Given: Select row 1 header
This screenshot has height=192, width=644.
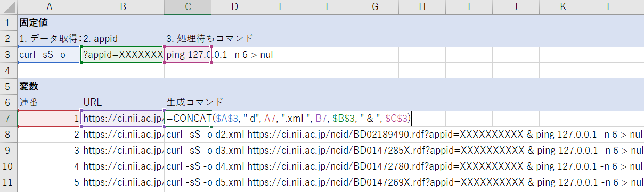Looking at the screenshot, I should click(9, 23).
